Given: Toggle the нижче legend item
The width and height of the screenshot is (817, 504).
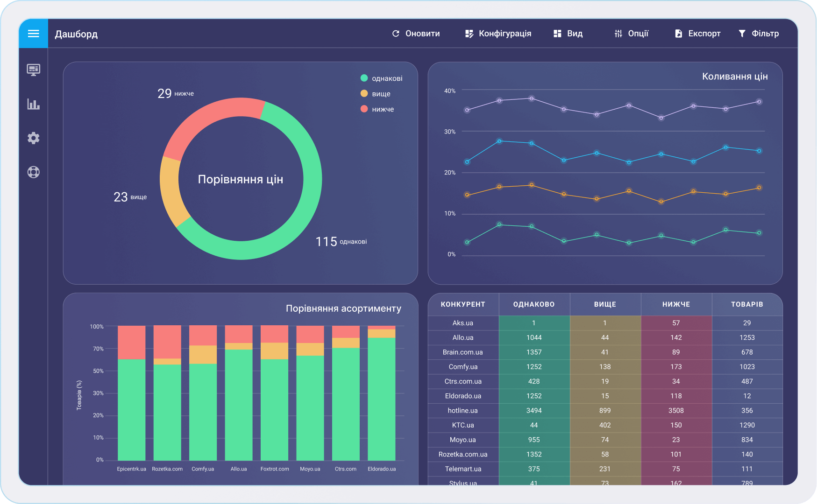Looking at the screenshot, I should point(377,109).
